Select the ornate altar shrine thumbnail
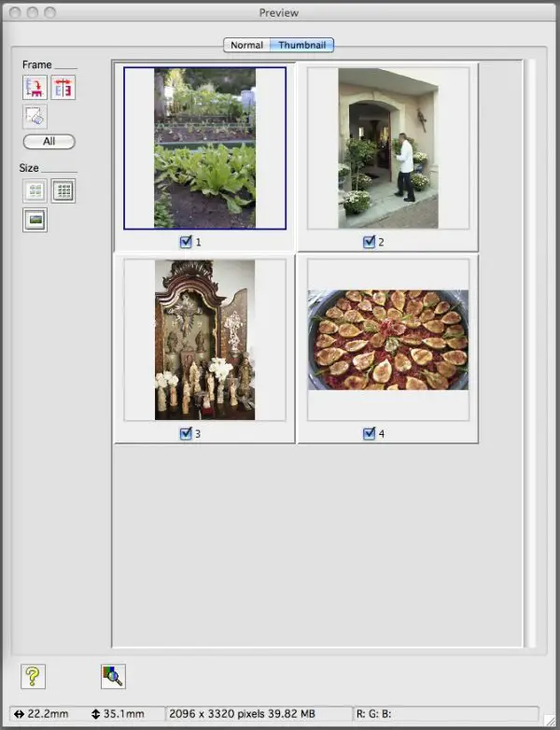560x730 pixels. (204, 340)
